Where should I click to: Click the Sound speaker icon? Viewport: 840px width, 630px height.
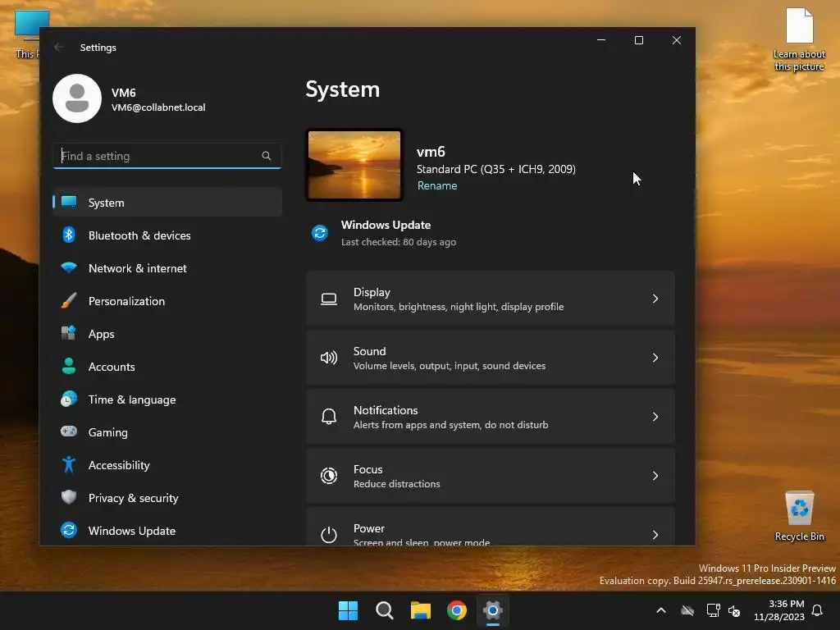(329, 358)
